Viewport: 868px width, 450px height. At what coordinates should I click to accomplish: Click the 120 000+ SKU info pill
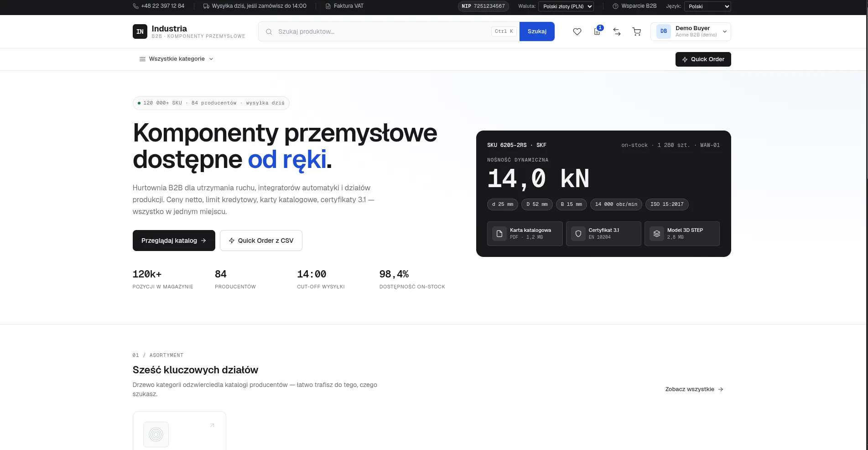pyautogui.click(x=211, y=103)
